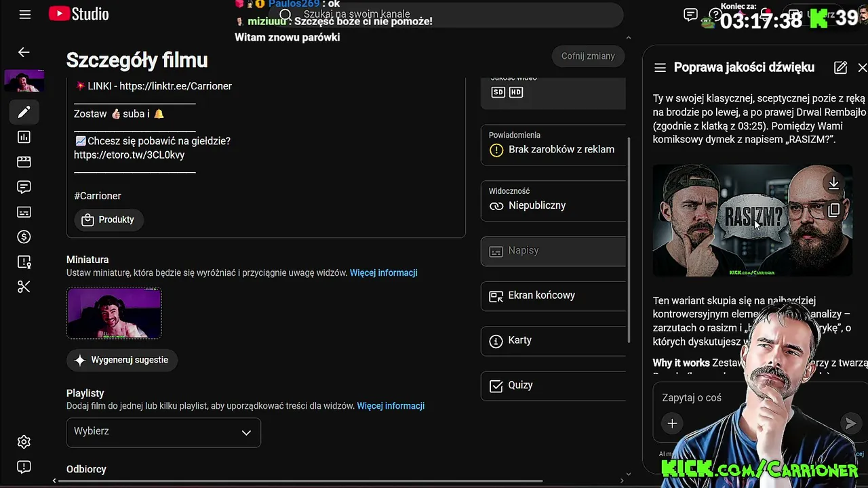Open the video Editor clapperboard icon
The image size is (868, 488).
(24, 162)
